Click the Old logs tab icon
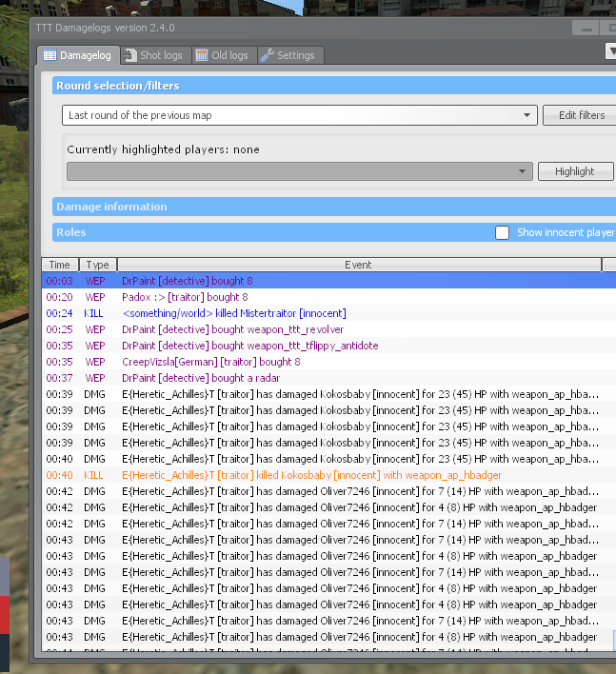The width and height of the screenshot is (616, 674). (x=202, y=56)
